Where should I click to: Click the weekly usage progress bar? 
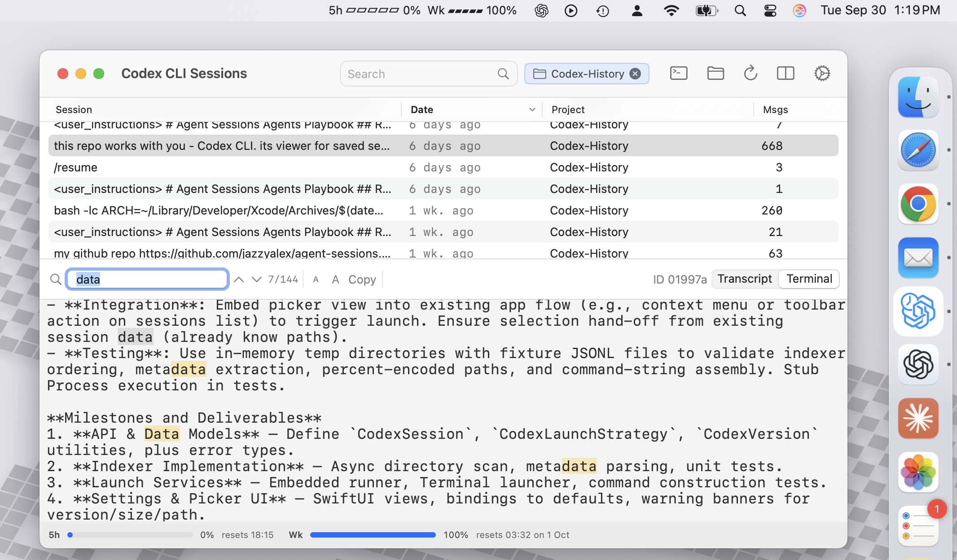point(373,535)
